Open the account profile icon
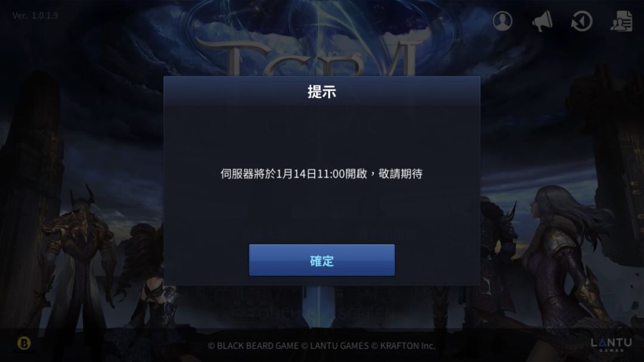This screenshot has width=644, height=362. [x=502, y=21]
